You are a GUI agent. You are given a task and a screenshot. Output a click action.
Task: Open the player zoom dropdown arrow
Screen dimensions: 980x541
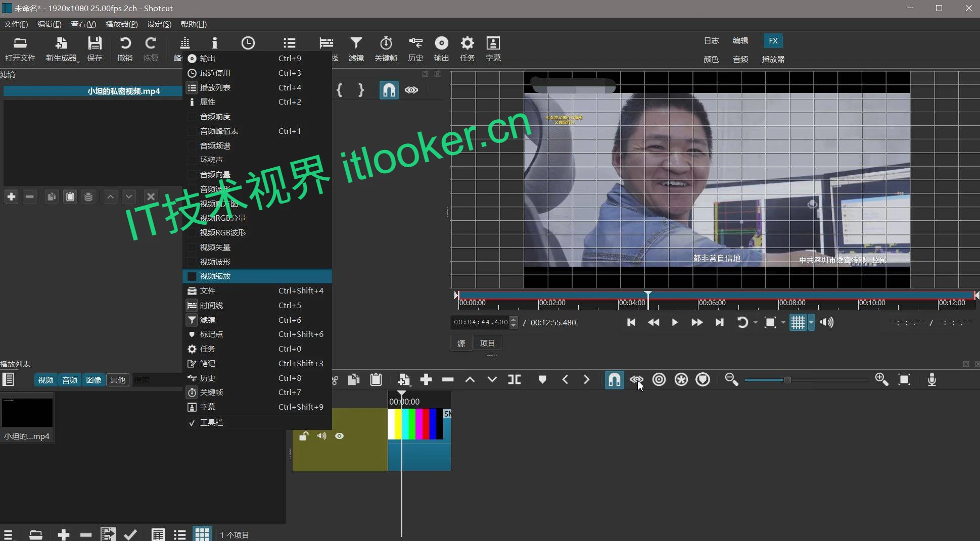783,322
